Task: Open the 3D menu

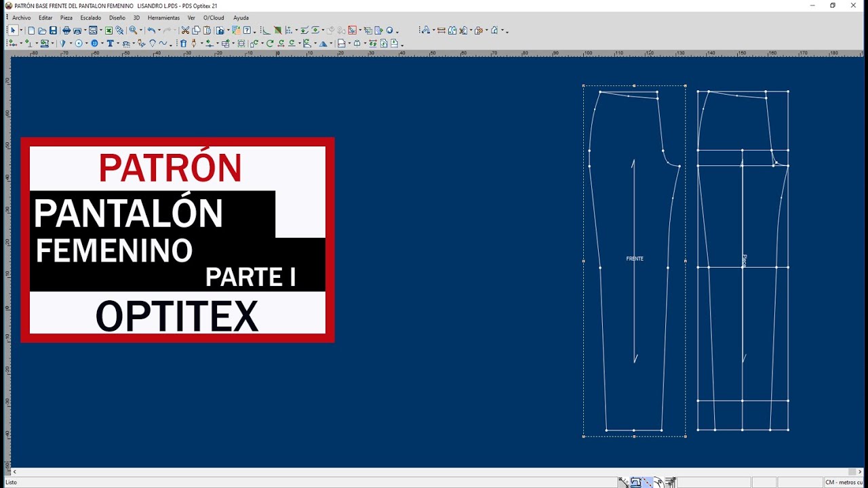Action: click(x=136, y=18)
